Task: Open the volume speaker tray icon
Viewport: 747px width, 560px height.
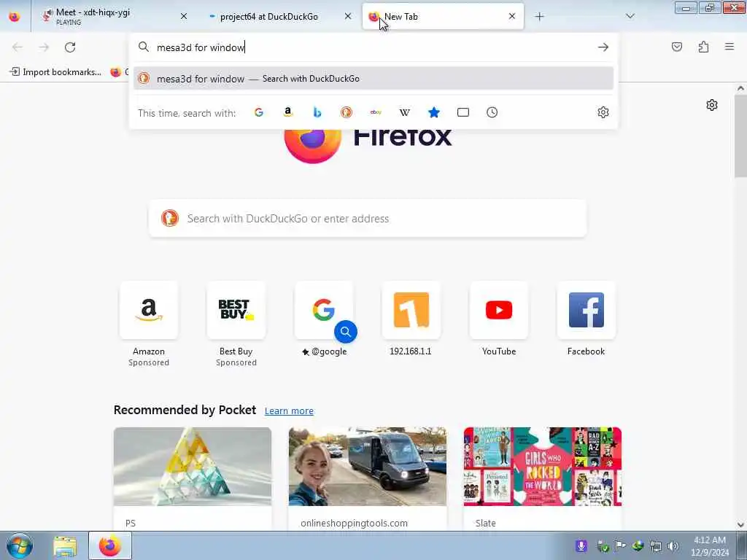Action: 673,546
